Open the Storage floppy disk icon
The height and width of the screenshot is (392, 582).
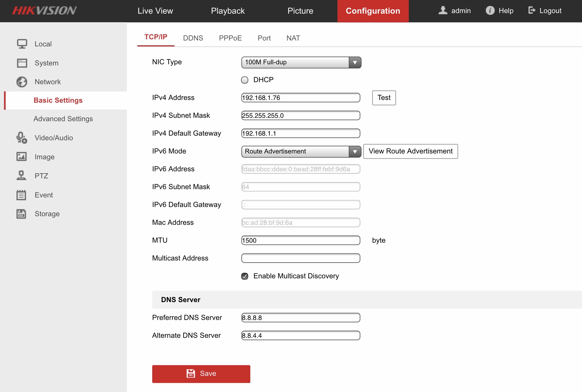click(21, 214)
